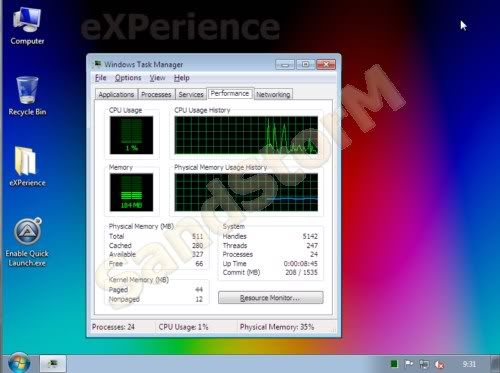Select the eXPerience folder on desktop
Image resolution: width=500 pixels, height=373 pixels.
click(27, 166)
